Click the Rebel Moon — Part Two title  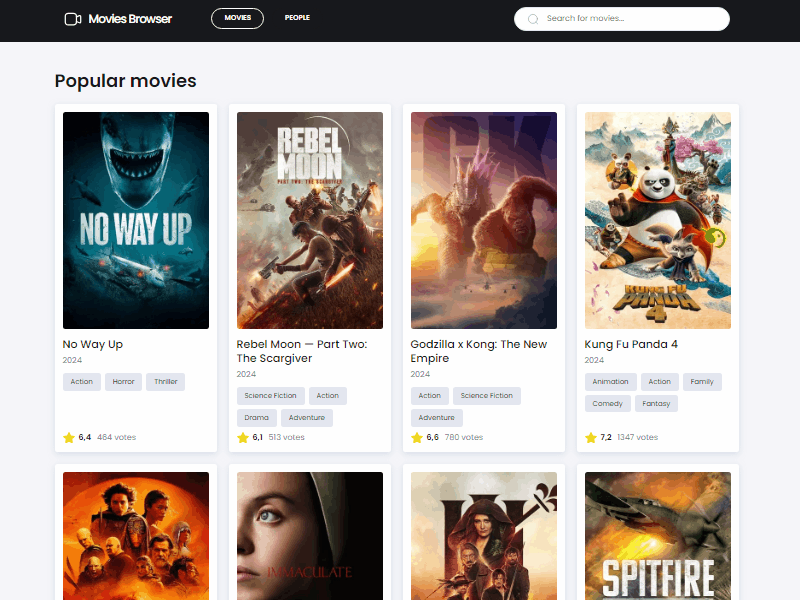click(x=302, y=351)
